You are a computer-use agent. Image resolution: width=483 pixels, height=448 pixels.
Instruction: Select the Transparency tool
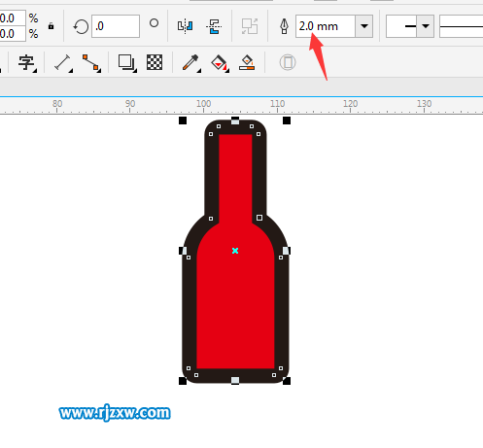click(x=155, y=62)
